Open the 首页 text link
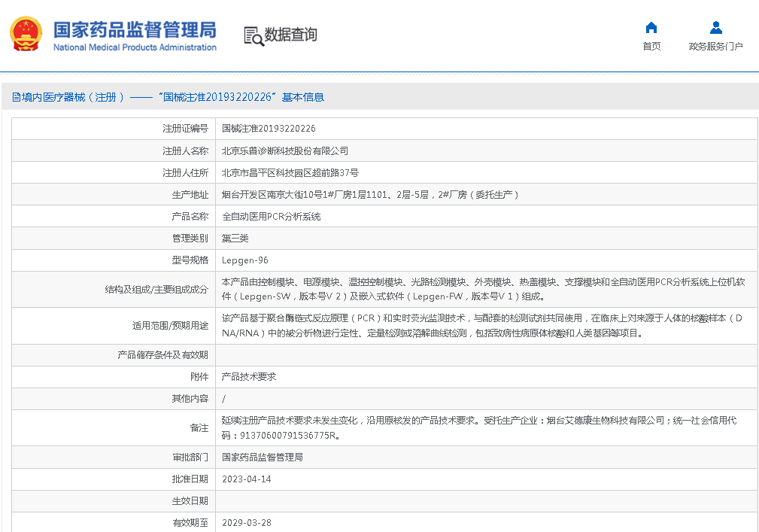The image size is (759, 532). pos(651,47)
